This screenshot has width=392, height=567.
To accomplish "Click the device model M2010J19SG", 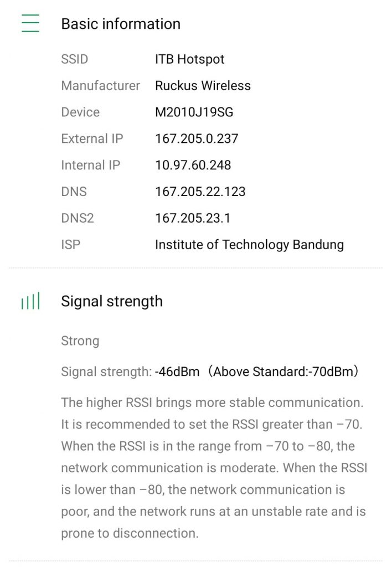I will coord(194,112).
